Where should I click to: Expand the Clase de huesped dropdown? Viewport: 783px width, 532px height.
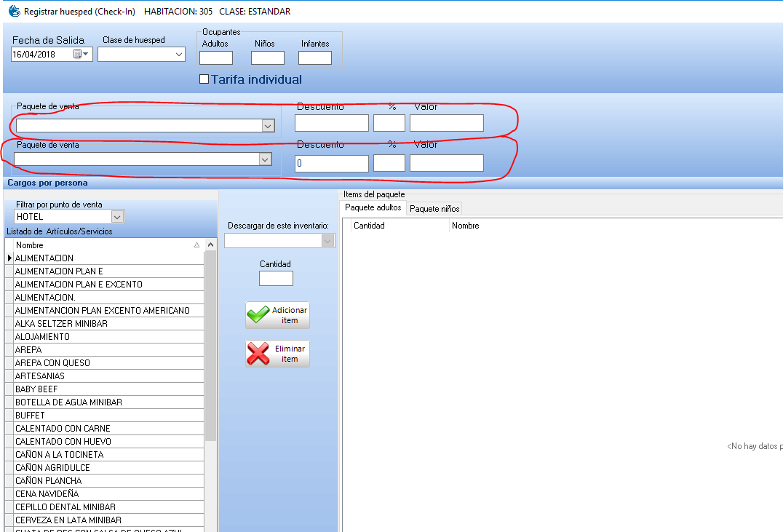point(179,55)
